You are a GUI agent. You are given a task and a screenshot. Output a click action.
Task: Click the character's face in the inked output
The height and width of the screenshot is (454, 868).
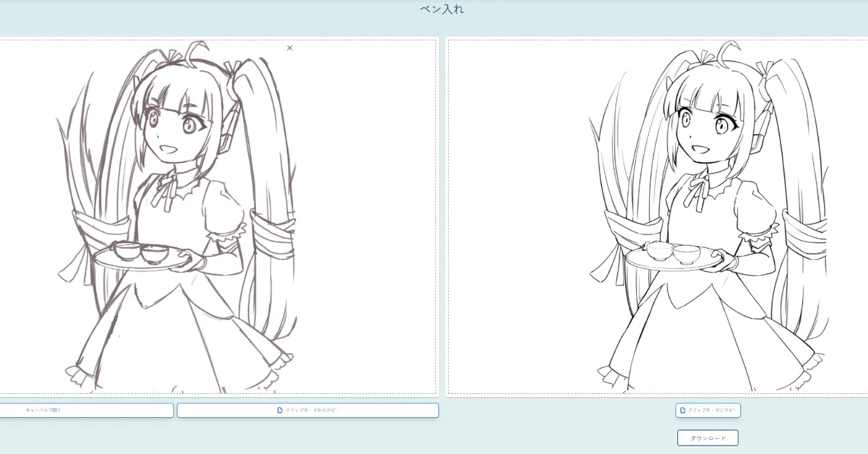click(x=705, y=130)
